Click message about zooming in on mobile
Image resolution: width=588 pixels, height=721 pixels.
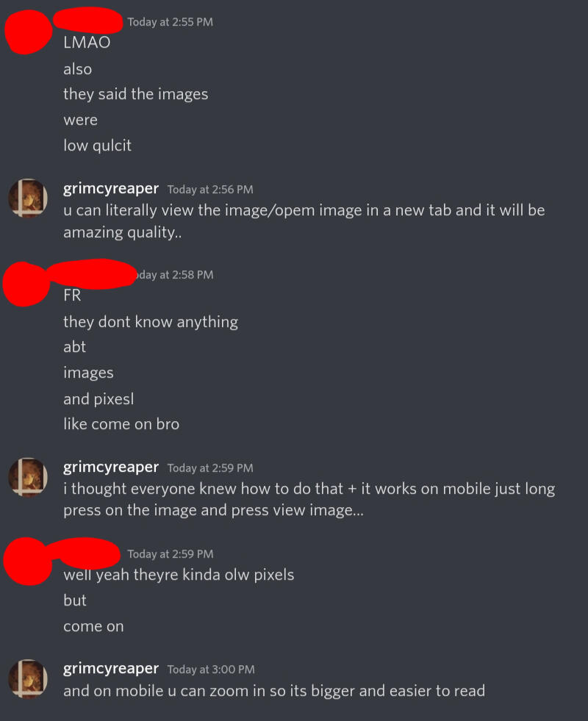274,691
